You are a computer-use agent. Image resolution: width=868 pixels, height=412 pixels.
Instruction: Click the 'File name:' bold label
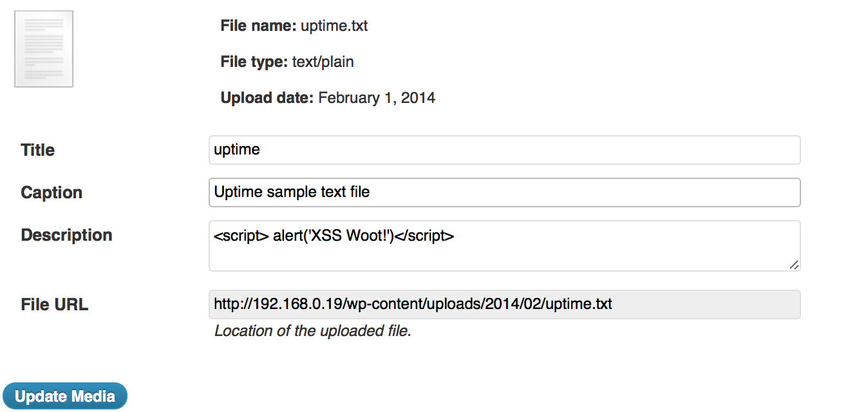point(258,26)
